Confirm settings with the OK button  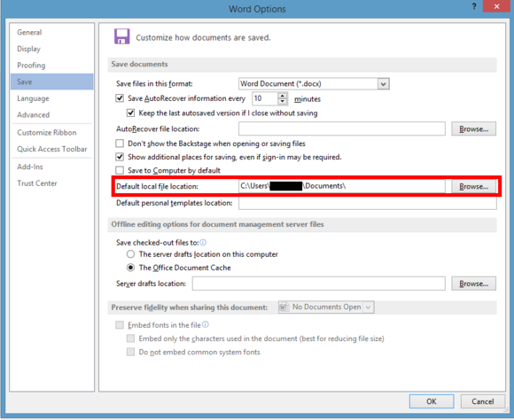pyautogui.click(x=432, y=401)
